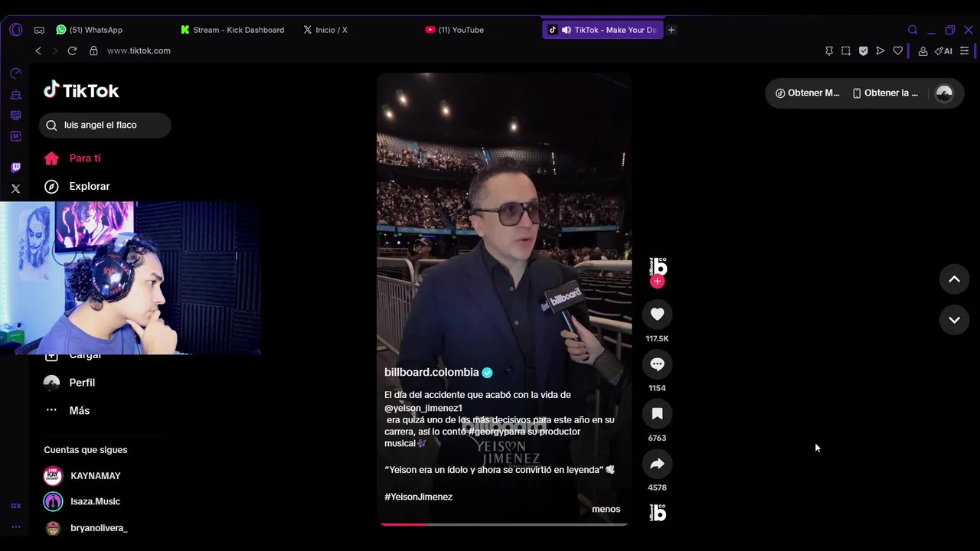
Task: Open the Opera GX menu logo
Action: click(16, 30)
